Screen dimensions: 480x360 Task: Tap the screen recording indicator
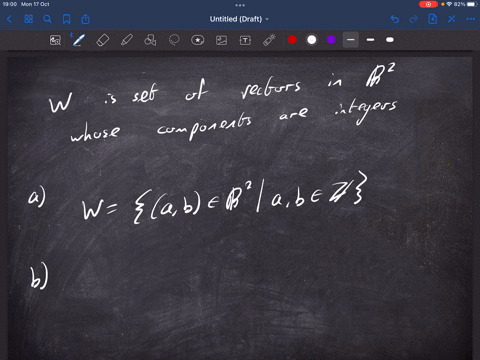point(428,4)
